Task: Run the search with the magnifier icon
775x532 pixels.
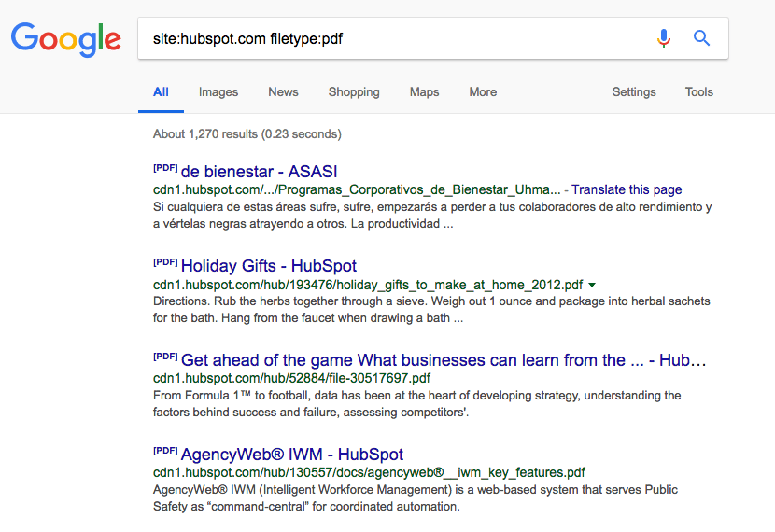Action: (x=701, y=38)
